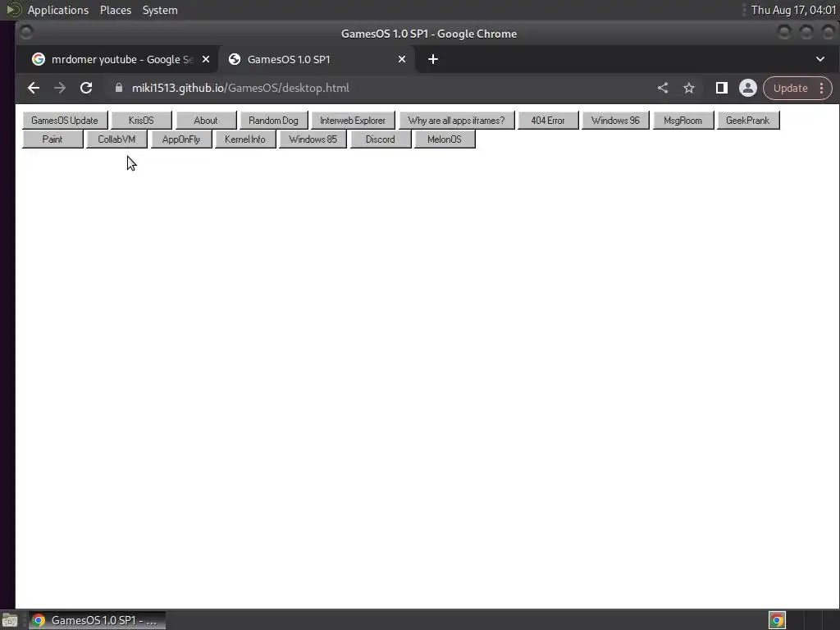Expand the tab search chevron
This screenshot has height=630, width=840.
click(x=820, y=59)
